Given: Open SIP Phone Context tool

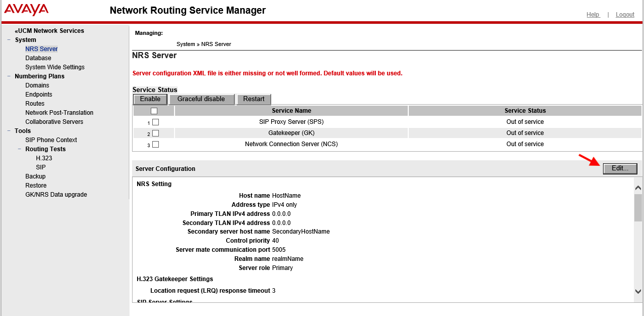Looking at the screenshot, I should click(51, 140).
